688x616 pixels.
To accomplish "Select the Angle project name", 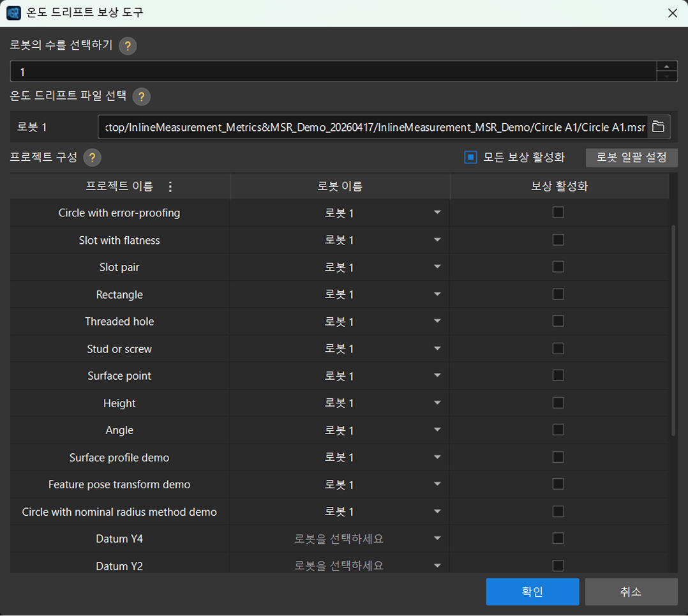I will pyautogui.click(x=119, y=430).
